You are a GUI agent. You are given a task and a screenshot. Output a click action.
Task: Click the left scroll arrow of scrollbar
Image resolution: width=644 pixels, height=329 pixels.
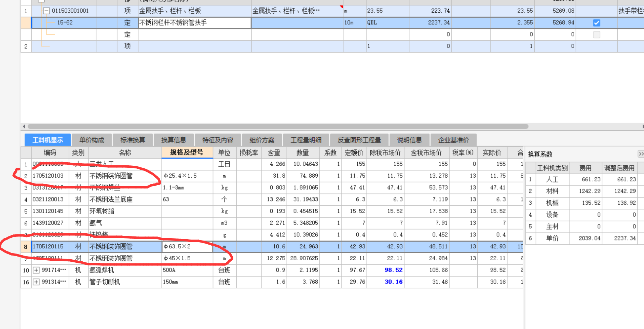[x=24, y=126]
